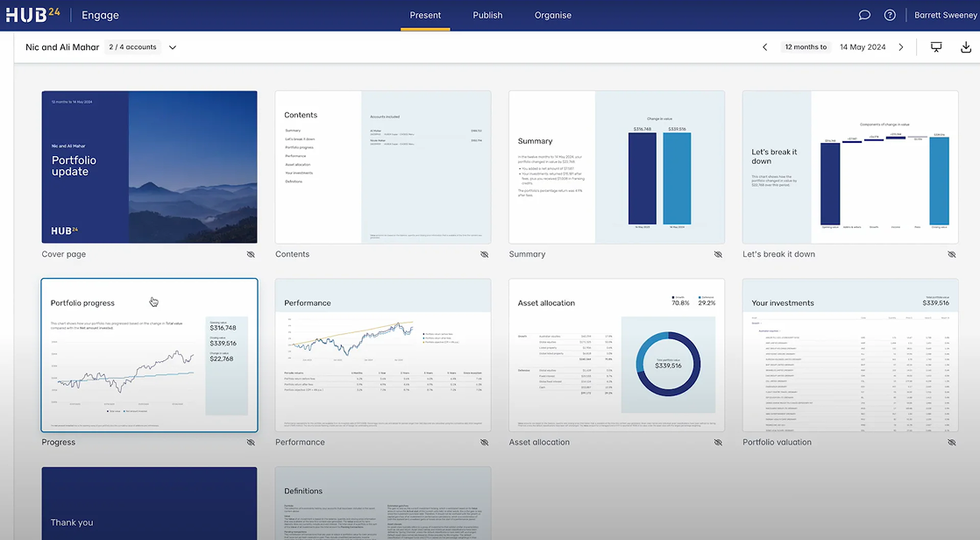This screenshot has height=540, width=980.
Task: Open the 14 May 2024 date picker
Action: (x=862, y=47)
